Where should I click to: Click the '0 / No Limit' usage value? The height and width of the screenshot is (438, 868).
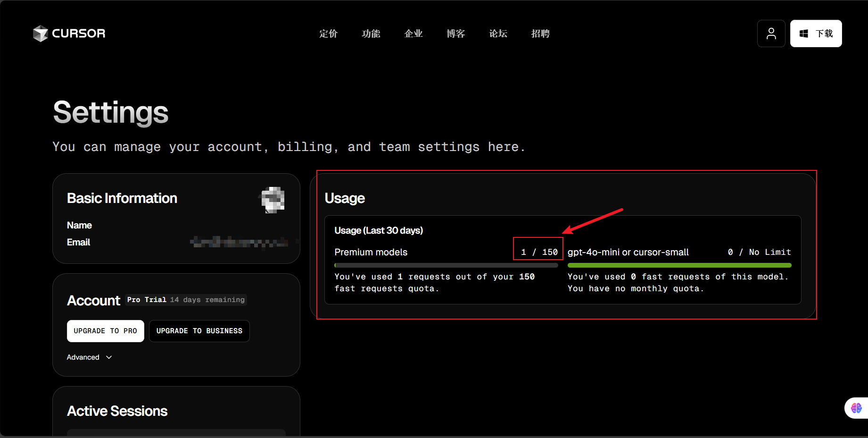pos(759,252)
